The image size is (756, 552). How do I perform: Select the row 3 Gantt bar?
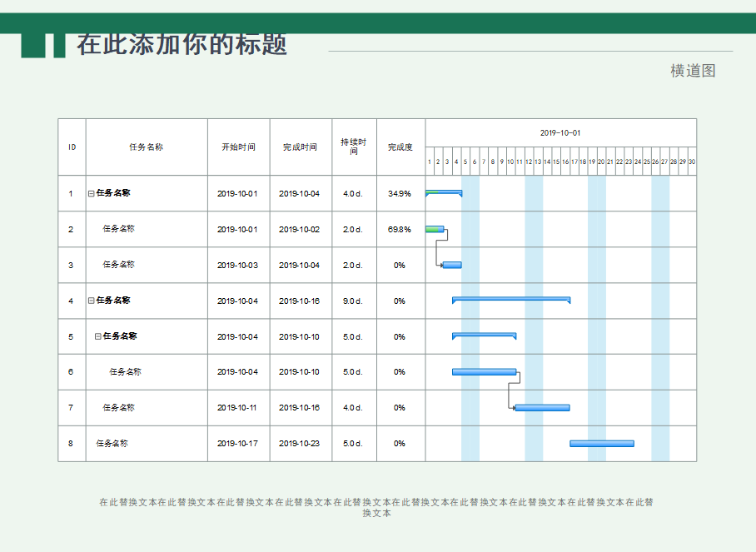pyautogui.click(x=452, y=265)
